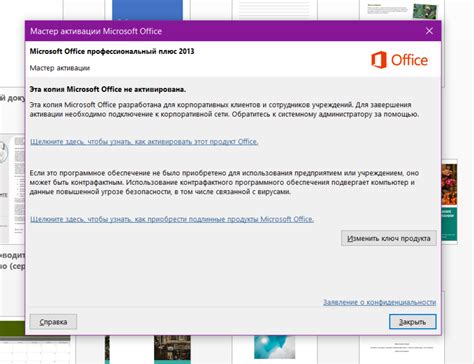
Task: Select template thumbnail with dark photo below dialog
Action: pyautogui.click(x=172, y=349)
